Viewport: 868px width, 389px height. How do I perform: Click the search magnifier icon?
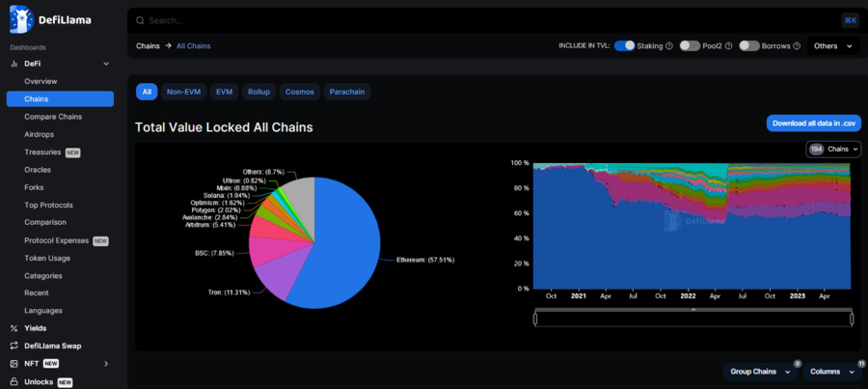(140, 20)
